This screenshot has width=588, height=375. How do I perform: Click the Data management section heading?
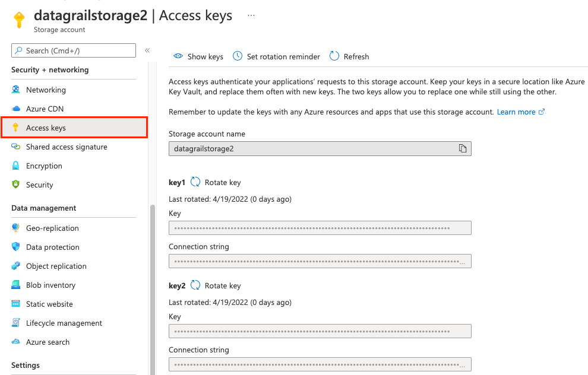[43, 208]
